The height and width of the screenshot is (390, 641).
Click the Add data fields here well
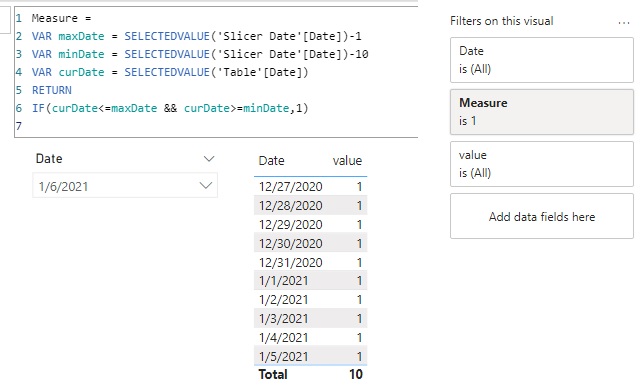pyautogui.click(x=542, y=216)
